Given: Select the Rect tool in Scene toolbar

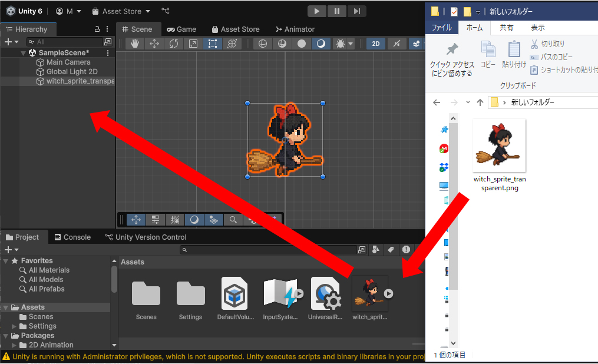Looking at the screenshot, I should coord(213,44).
